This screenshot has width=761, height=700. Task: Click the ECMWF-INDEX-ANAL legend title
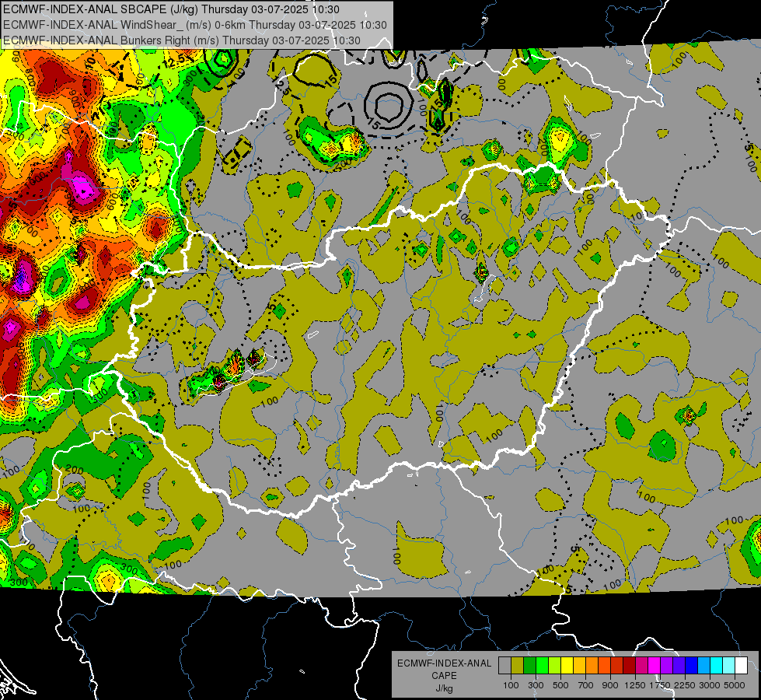coord(444,663)
